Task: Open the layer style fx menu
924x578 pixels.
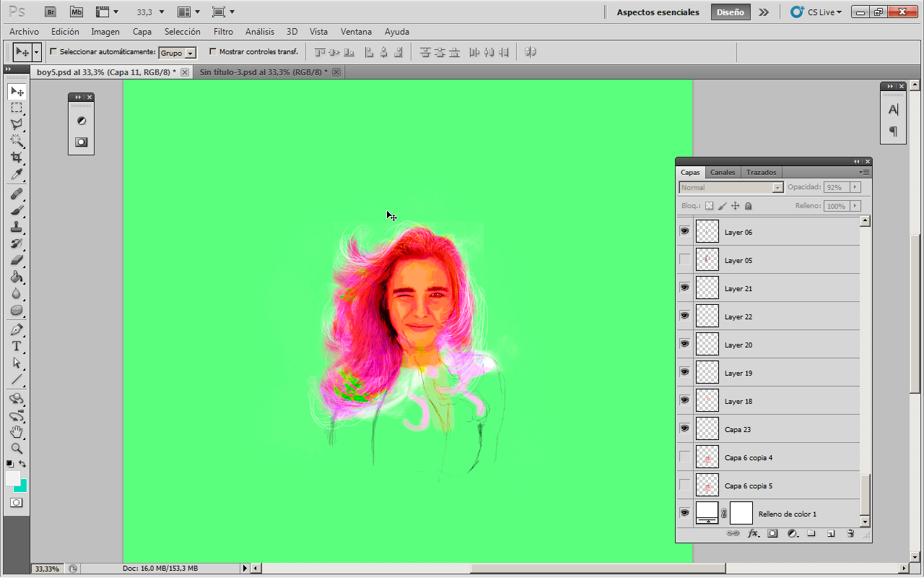Action: [754, 533]
